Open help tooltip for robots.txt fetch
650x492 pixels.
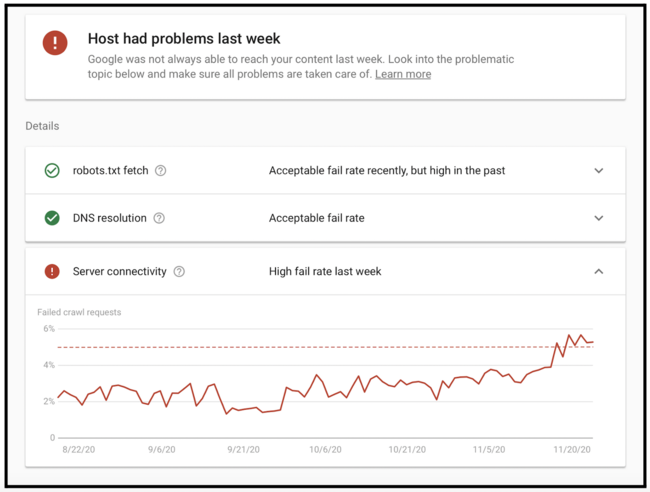pos(160,171)
